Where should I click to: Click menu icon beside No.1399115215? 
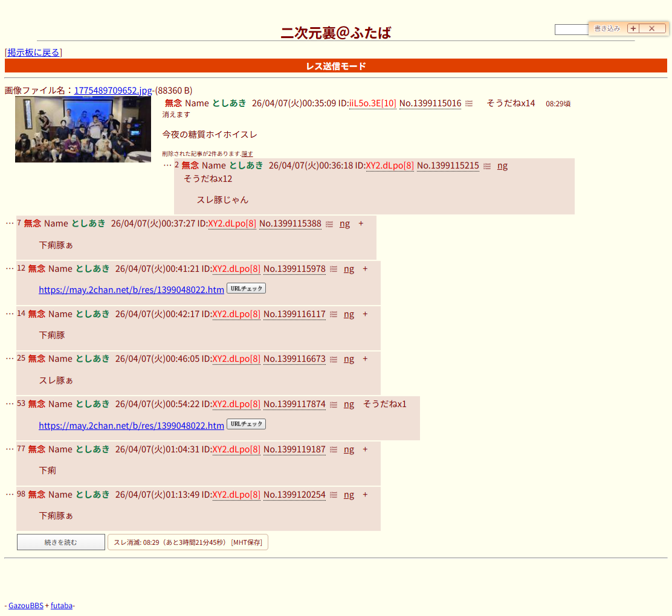click(486, 166)
